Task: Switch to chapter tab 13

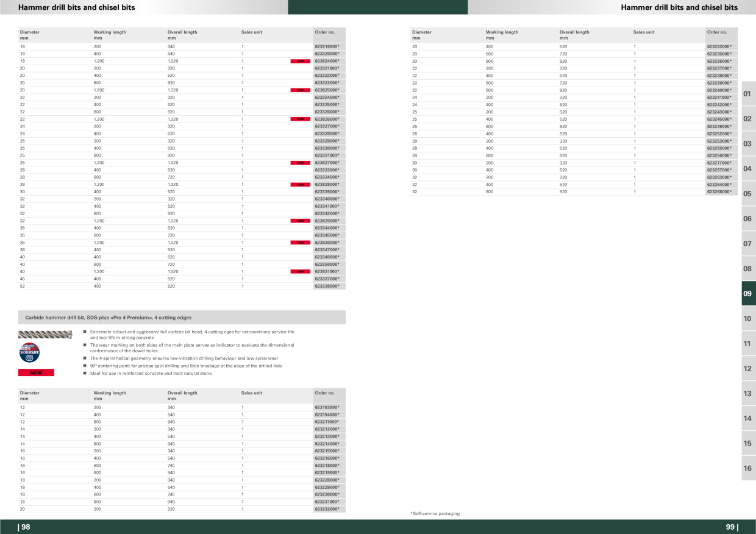Action: pyautogui.click(x=747, y=394)
